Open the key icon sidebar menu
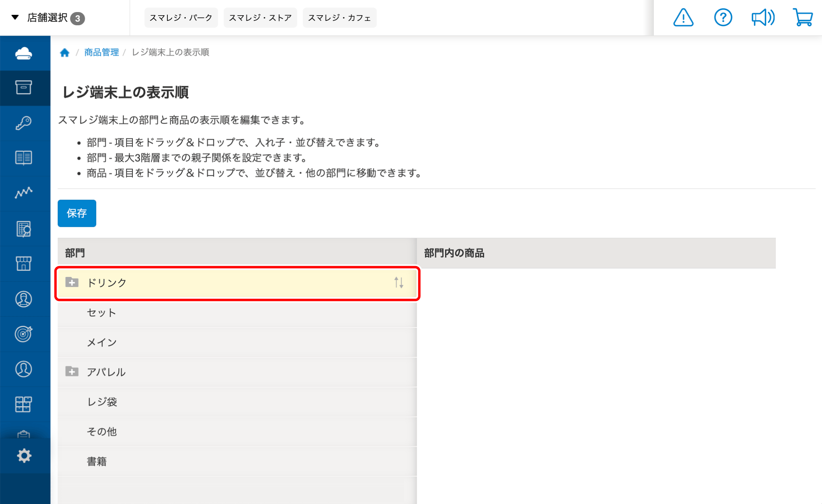The width and height of the screenshot is (822, 504). pyautogui.click(x=24, y=123)
